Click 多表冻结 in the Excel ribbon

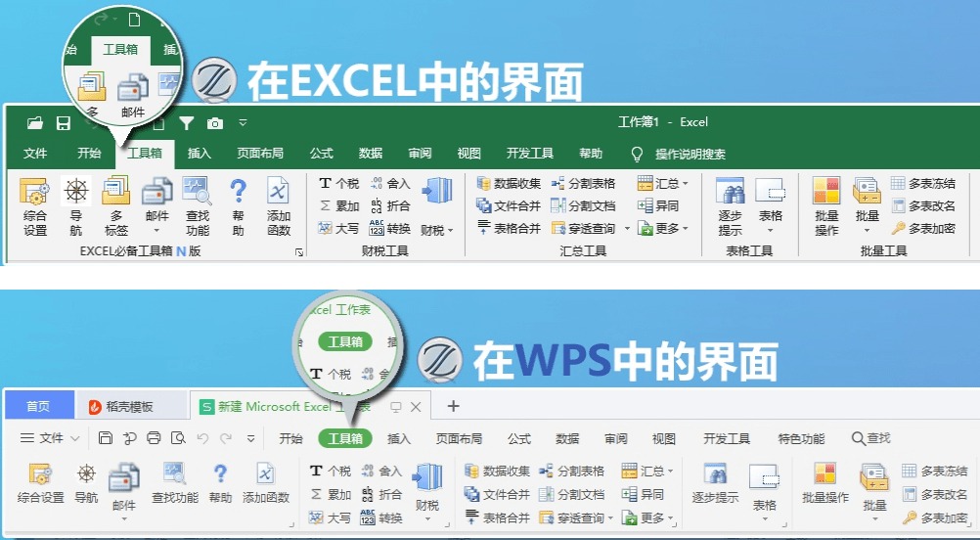(x=923, y=183)
